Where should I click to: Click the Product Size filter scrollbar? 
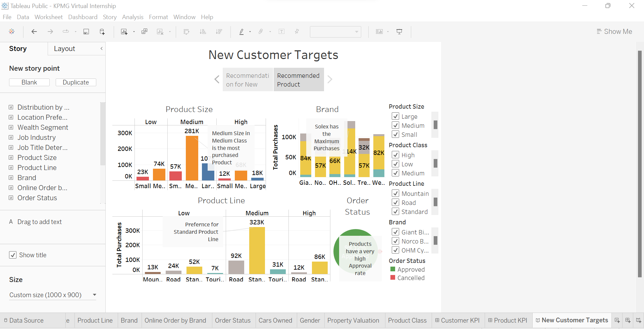pyautogui.click(x=435, y=125)
